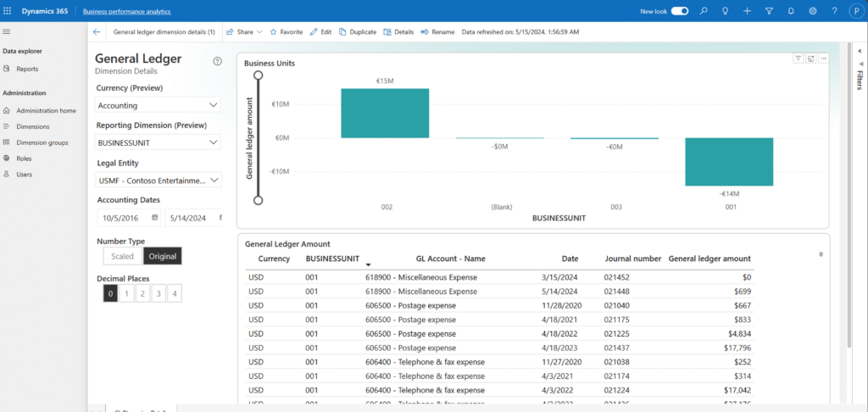Screen dimensions: 868x412
Task: Click the start date field 10/5/2016
Action: tap(129, 218)
